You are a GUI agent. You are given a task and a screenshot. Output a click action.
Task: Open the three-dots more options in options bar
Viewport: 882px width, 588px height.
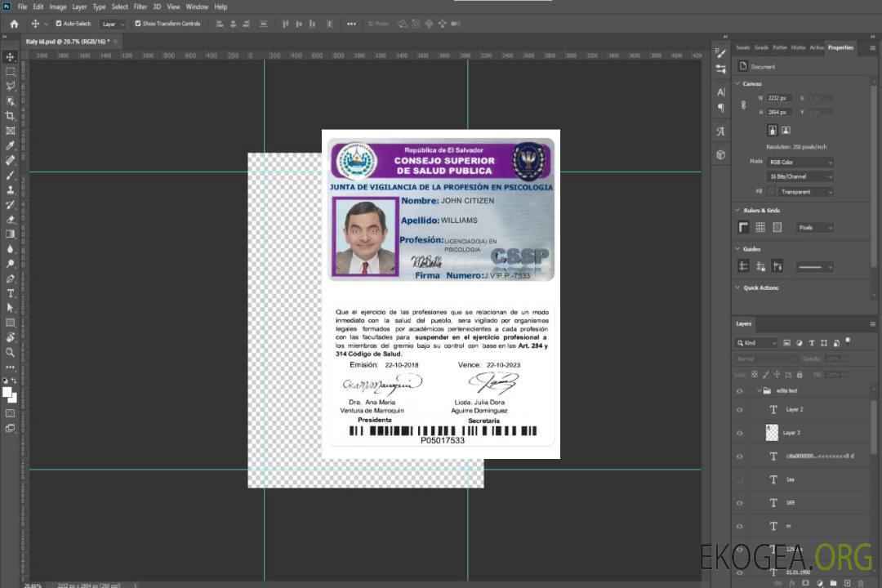coord(351,24)
